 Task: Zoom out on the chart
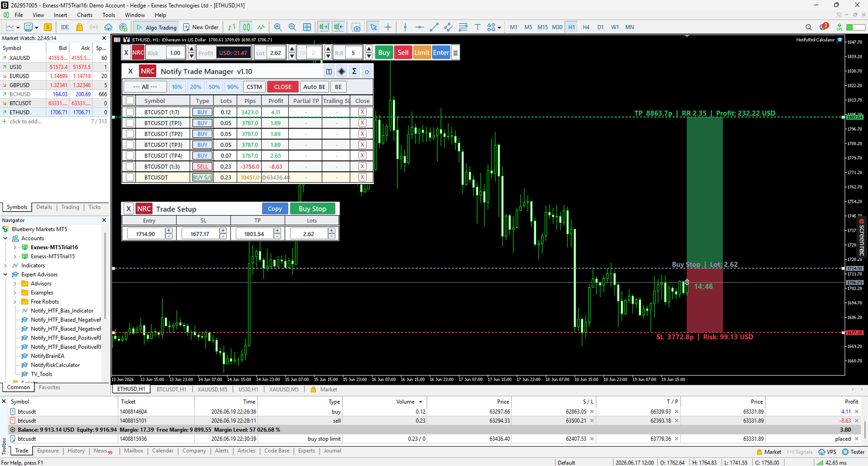coord(292,27)
